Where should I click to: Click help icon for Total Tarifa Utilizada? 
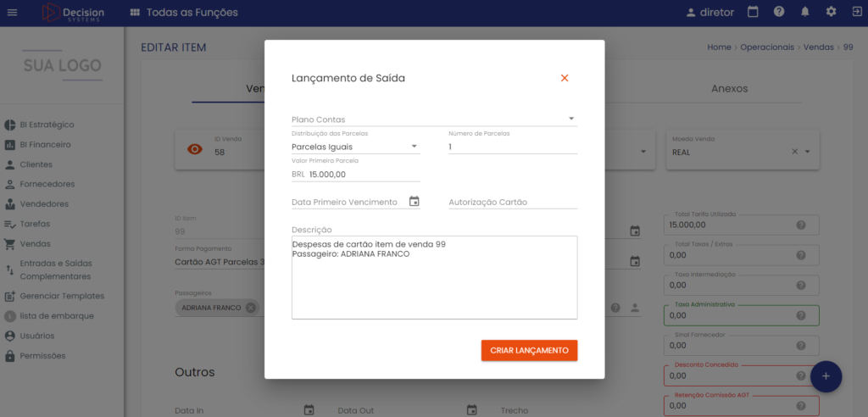800,225
